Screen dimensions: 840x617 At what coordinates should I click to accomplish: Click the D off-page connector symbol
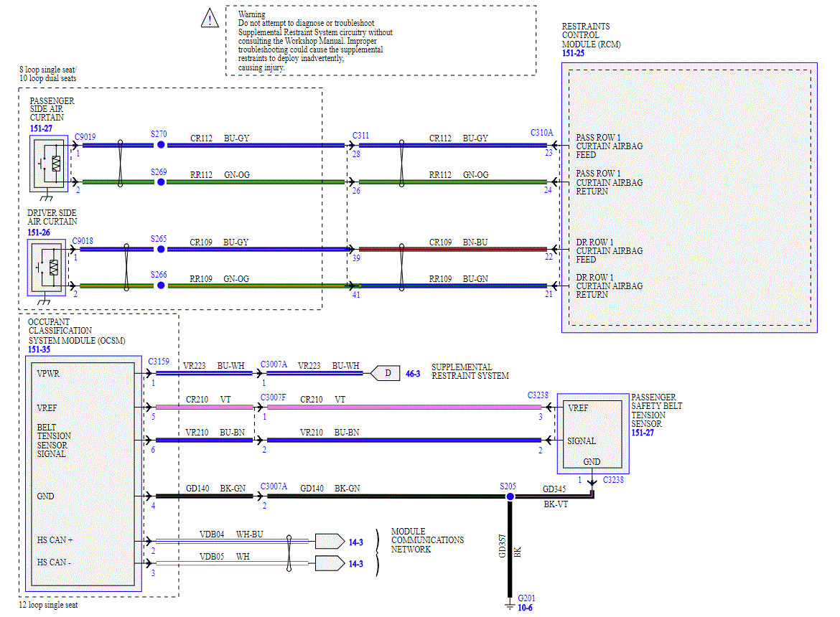pos(385,373)
